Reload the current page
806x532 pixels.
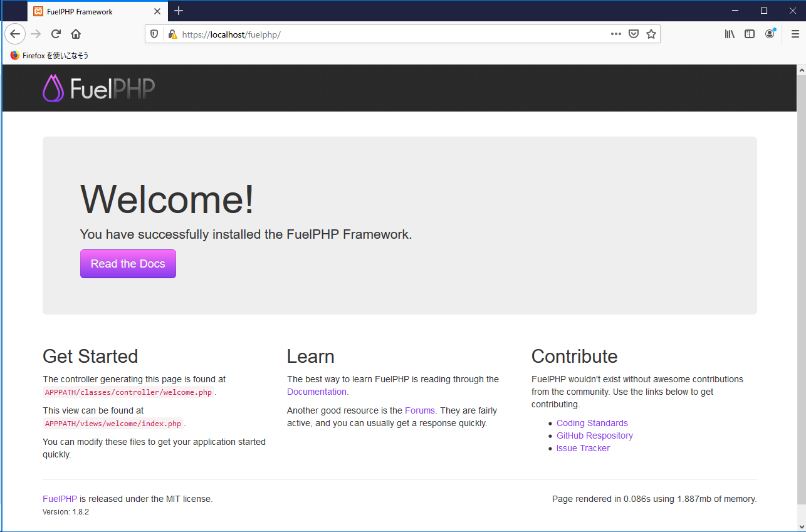[56, 34]
